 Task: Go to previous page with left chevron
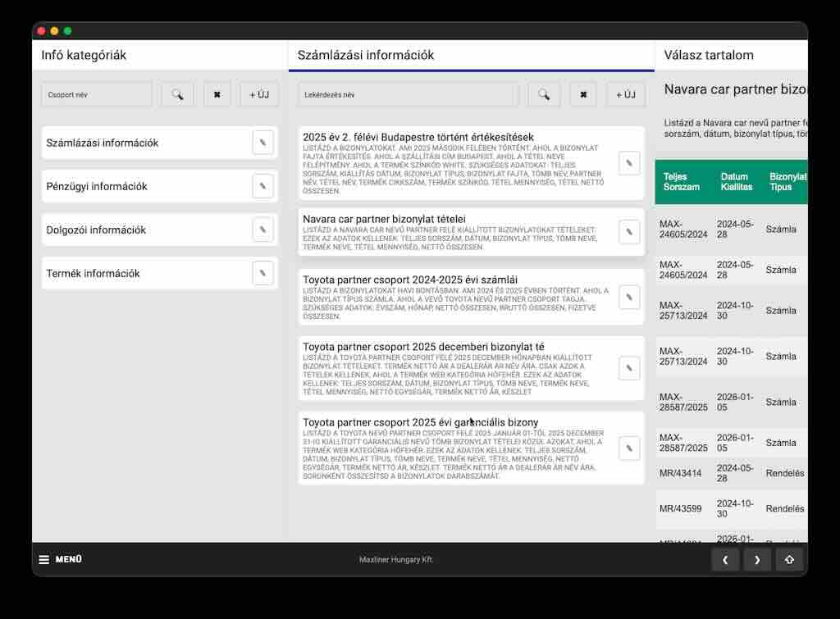724,560
